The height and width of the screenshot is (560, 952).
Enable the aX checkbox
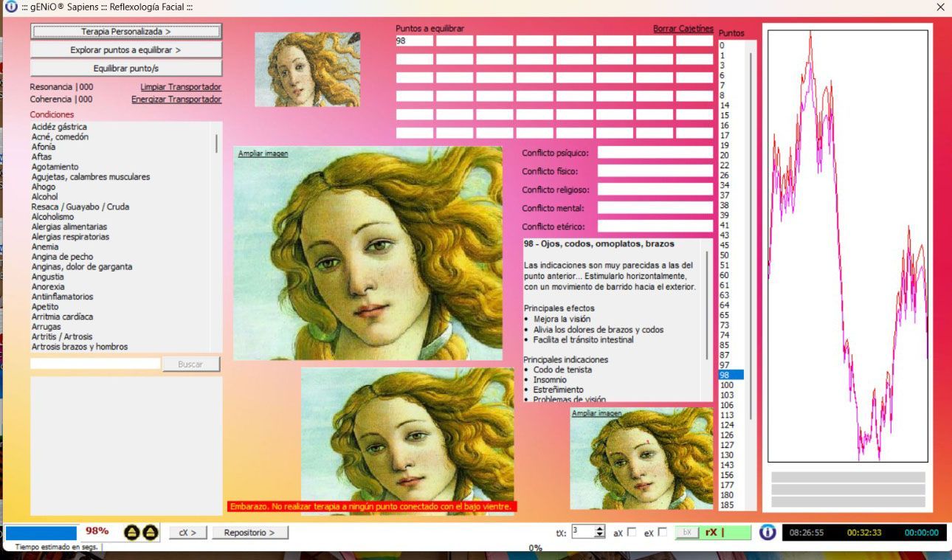click(x=631, y=532)
